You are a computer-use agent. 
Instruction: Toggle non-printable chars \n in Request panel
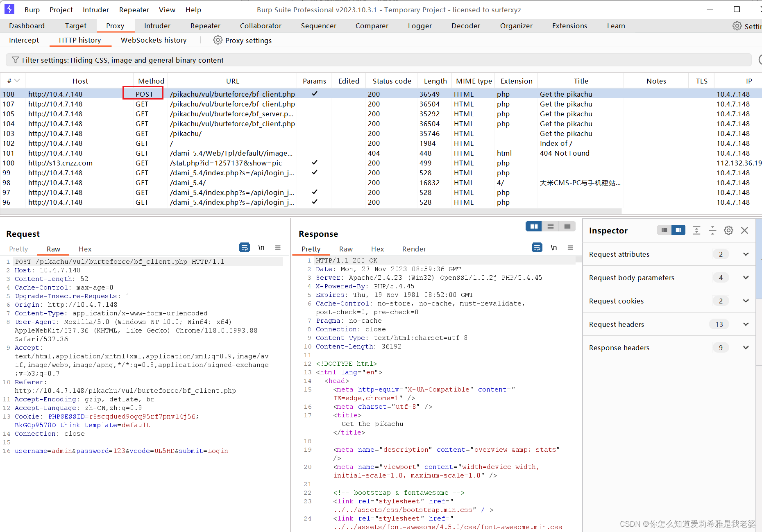[261, 248]
